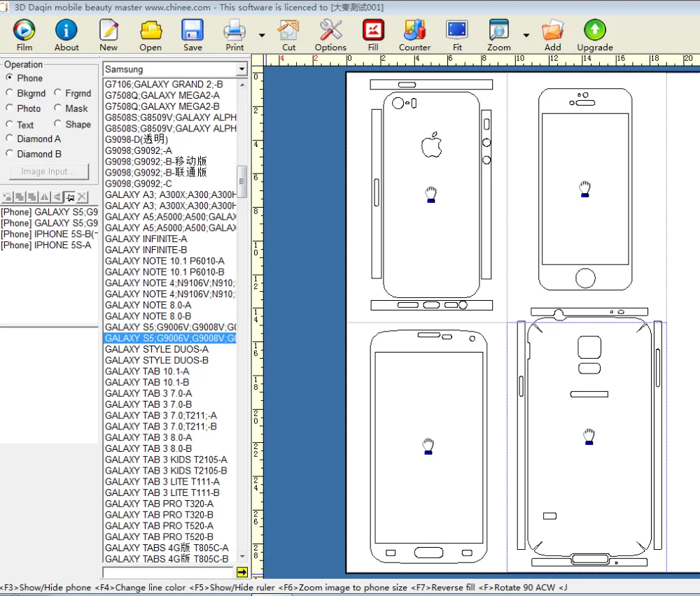Select the Bkgrnd operation radio button
700x596 pixels.
click(10, 93)
